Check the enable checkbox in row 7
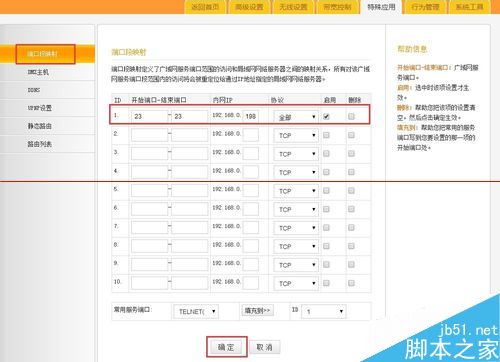The height and width of the screenshot is (362, 500). (326, 227)
